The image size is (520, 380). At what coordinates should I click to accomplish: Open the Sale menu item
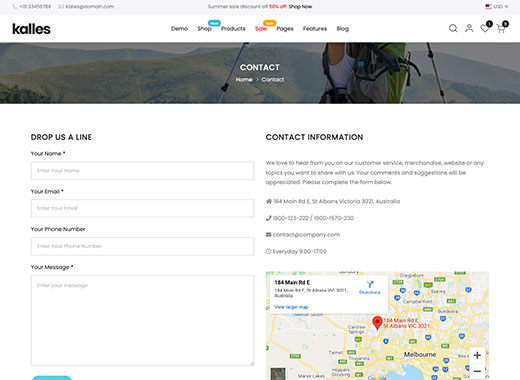(x=261, y=29)
